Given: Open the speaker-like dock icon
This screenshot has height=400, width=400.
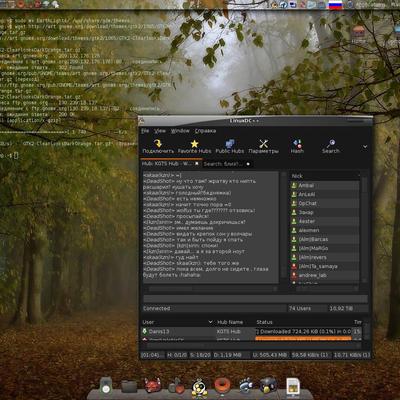Looking at the screenshot, I should [x=106, y=385].
